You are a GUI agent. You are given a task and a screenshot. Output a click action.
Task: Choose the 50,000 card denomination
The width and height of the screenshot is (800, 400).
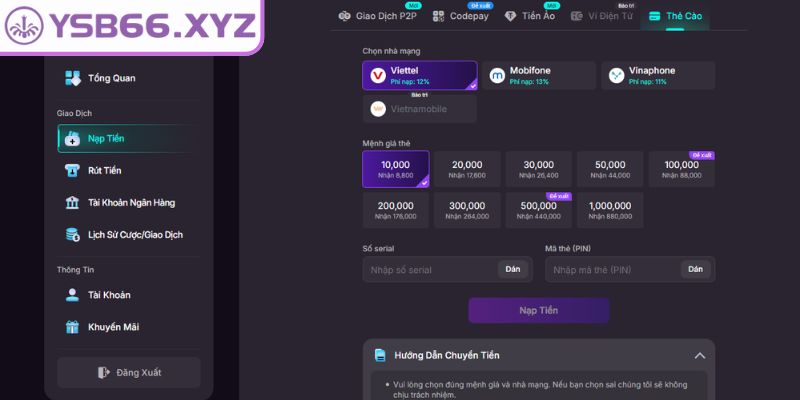[610, 169]
